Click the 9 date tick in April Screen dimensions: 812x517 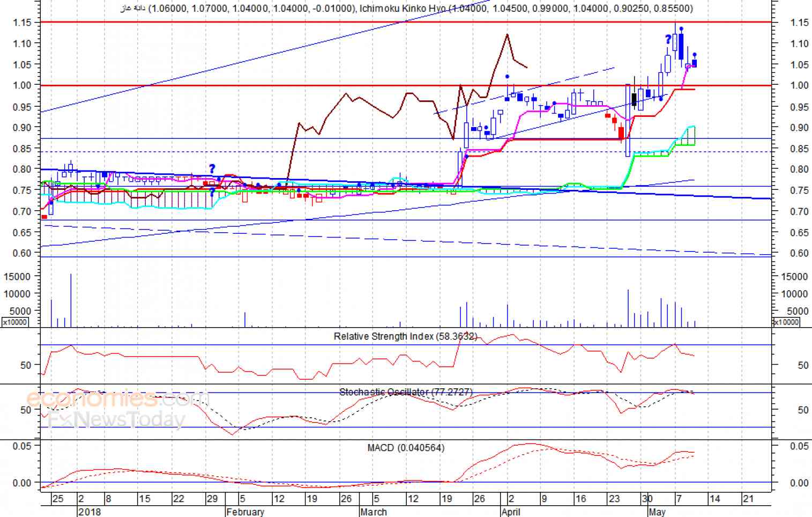pyautogui.click(x=544, y=499)
